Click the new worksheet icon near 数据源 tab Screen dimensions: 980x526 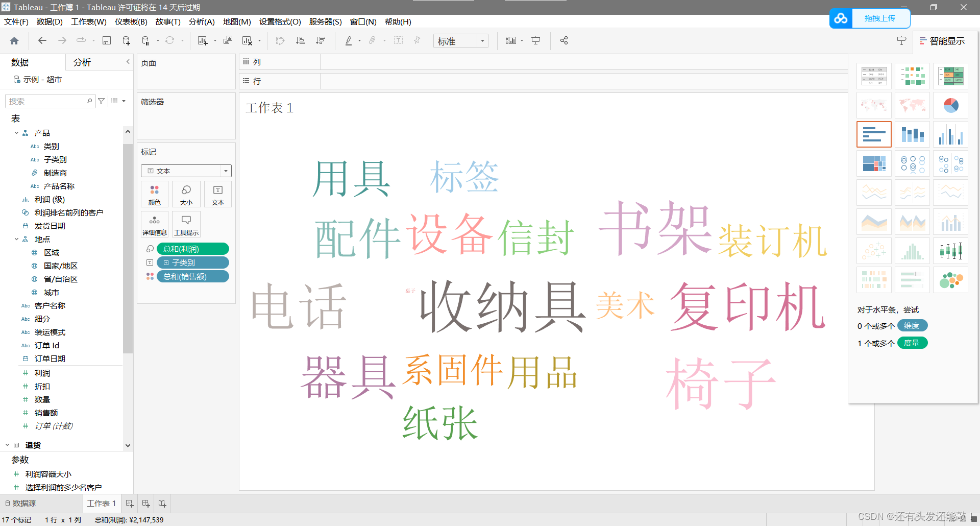(130, 503)
